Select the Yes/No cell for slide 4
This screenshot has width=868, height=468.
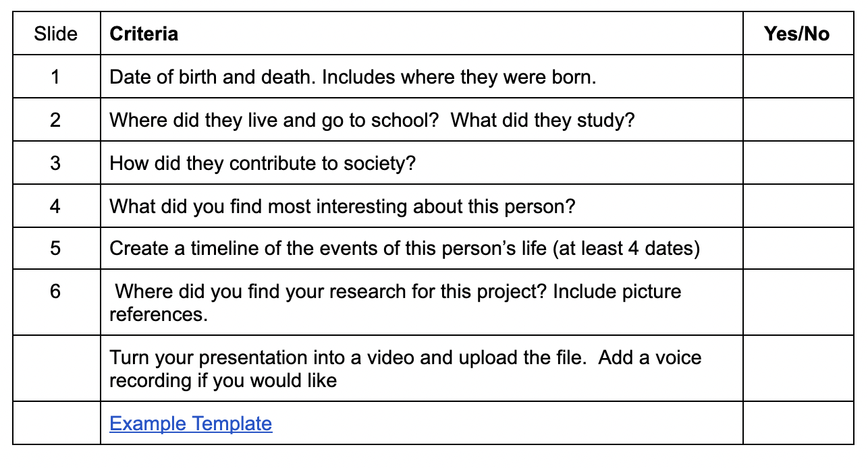click(x=798, y=206)
